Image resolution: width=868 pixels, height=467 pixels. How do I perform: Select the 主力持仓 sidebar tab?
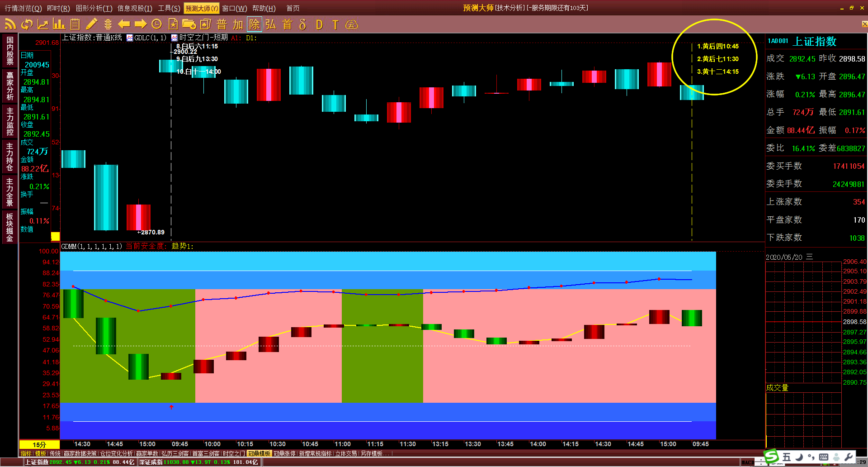click(10, 157)
